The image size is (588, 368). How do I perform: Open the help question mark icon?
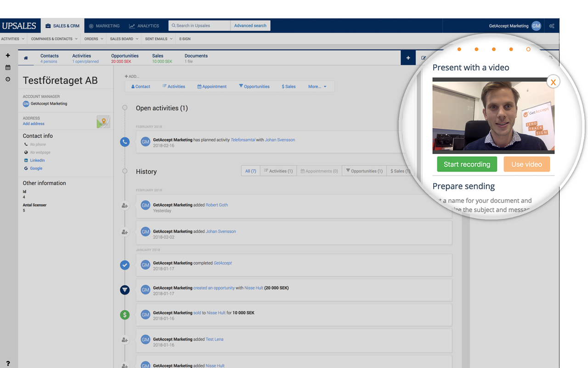(x=8, y=363)
